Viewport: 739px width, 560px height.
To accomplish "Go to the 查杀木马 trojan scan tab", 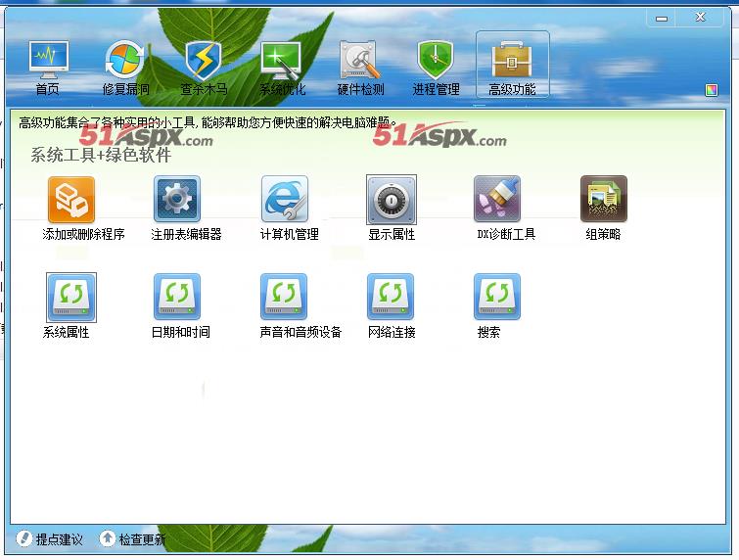I will click(x=204, y=67).
